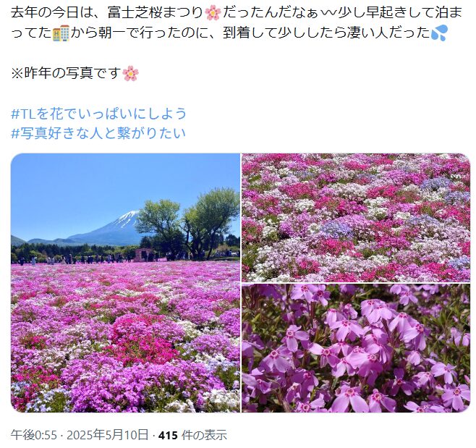Screen dimensions: 476x448
Task: Click the second tweet line containing 到着して
Action: click(x=229, y=33)
